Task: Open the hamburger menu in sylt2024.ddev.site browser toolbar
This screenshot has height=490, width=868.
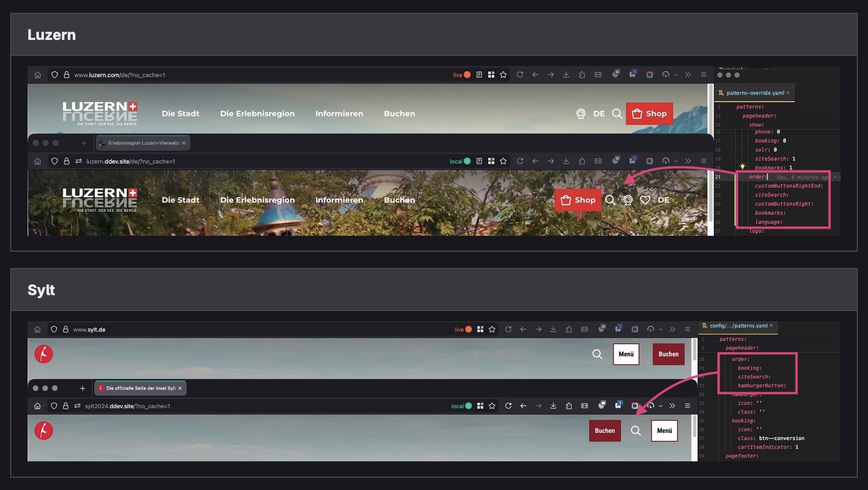Action: [687, 406]
